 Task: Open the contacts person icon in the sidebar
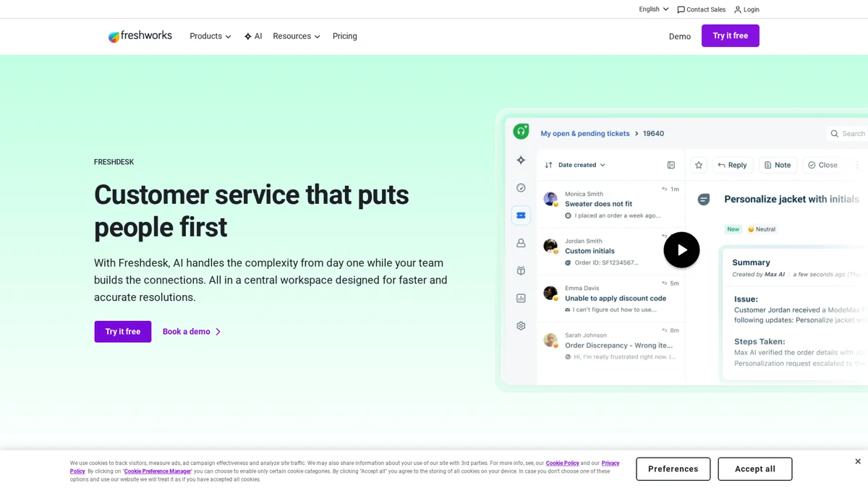(x=521, y=243)
